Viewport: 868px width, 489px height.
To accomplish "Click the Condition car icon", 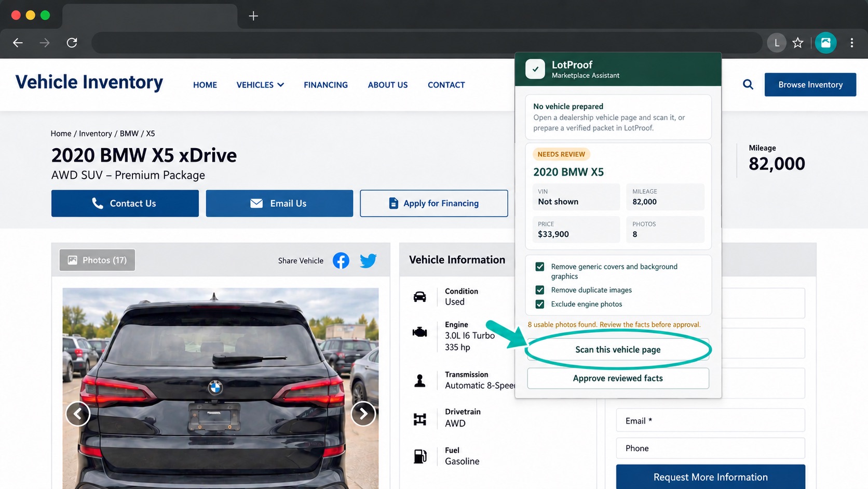I will 419,297.
